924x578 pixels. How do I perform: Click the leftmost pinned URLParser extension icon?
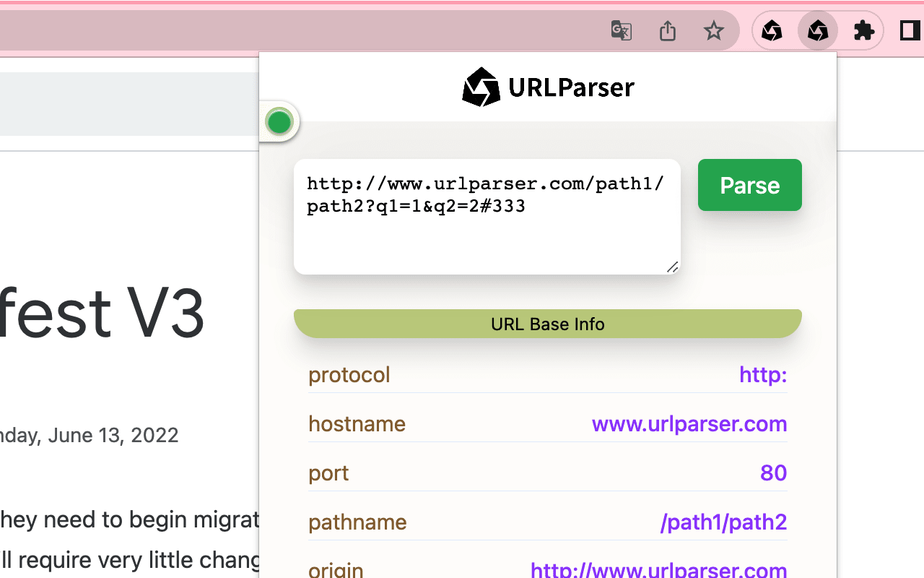pos(771,31)
